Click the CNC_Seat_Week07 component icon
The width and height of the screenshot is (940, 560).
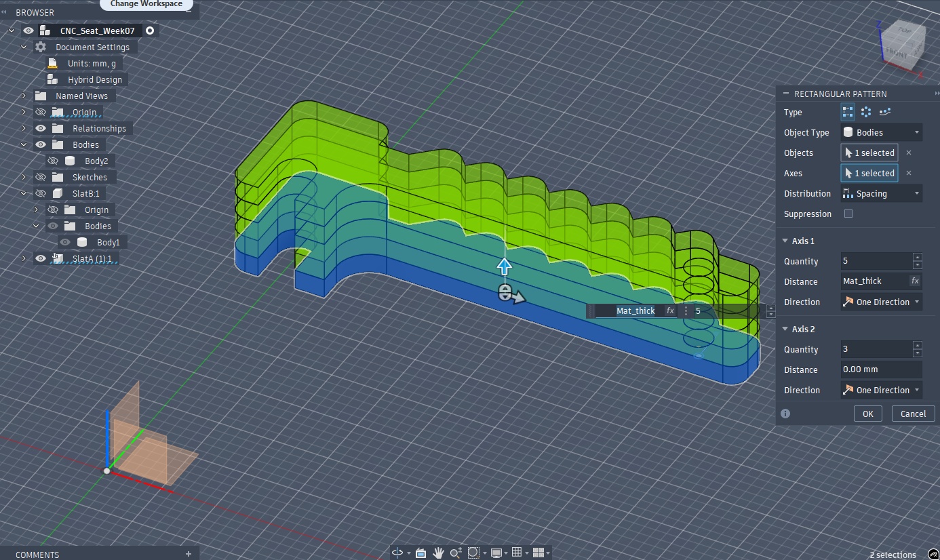pos(45,31)
